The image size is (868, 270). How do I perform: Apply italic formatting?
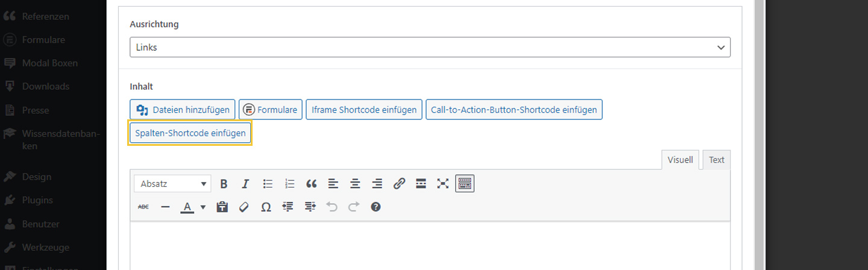245,184
